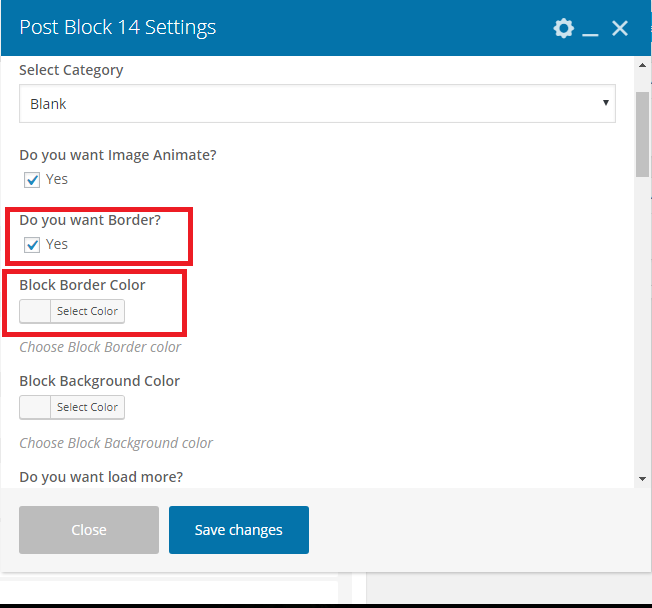
Task: Open the Select Category dropdown showing Blank
Action: pos(316,104)
